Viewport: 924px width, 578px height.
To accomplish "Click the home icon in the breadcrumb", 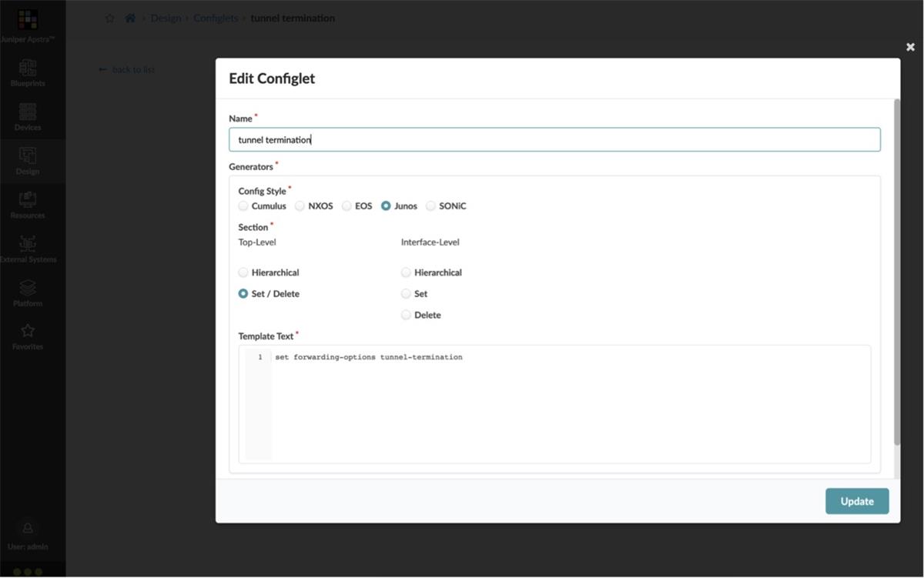I will tap(129, 18).
